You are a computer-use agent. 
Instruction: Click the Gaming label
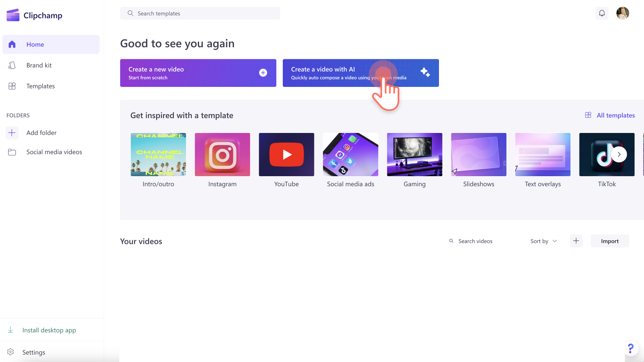tap(415, 184)
